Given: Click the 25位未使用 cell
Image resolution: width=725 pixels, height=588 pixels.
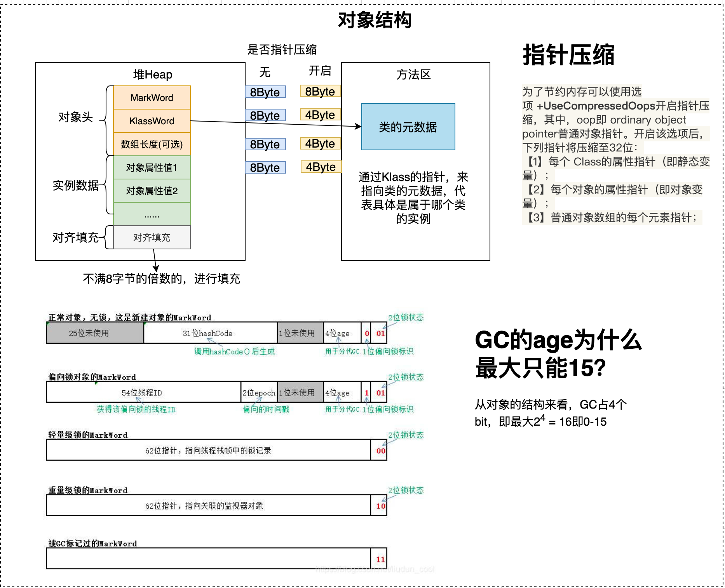Looking at the screenshot, I should pos(95,333).
